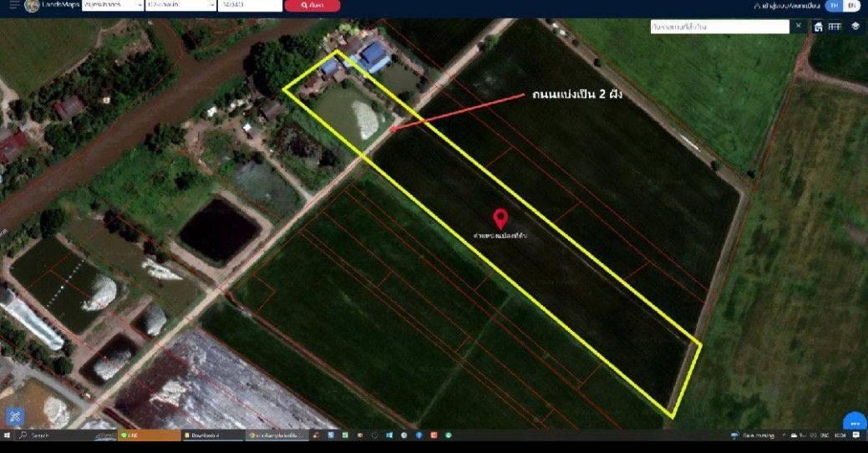The image size is (868, 453).
Task: Open the hamburger menu beside LandsMaps logo
Action: (x=13, y=5)
